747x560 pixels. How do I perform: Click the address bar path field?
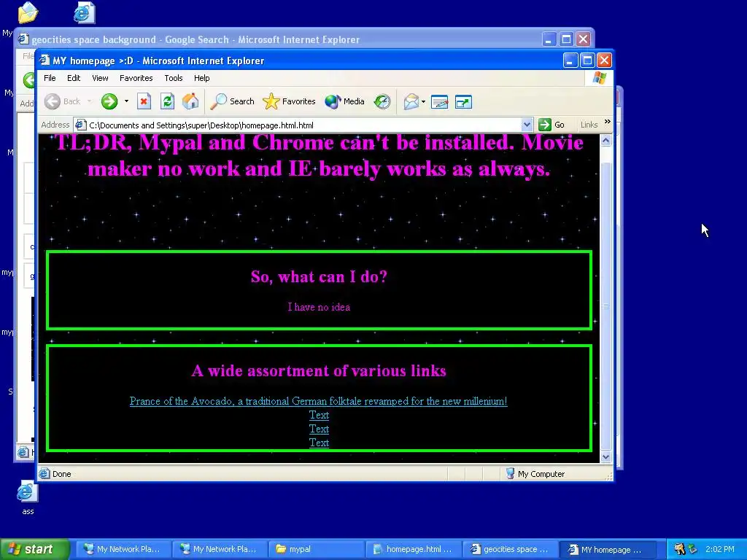(303, 125)
